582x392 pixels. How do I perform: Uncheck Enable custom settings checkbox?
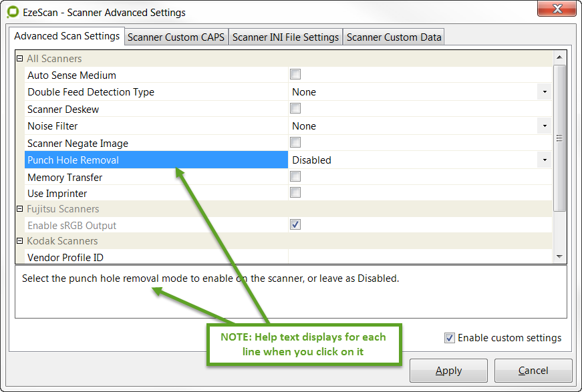(x=450, y=338)
